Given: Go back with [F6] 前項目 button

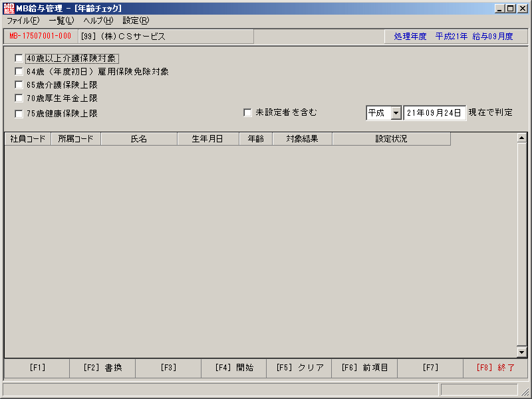Looking at the screenshot, I should (364, 368).
